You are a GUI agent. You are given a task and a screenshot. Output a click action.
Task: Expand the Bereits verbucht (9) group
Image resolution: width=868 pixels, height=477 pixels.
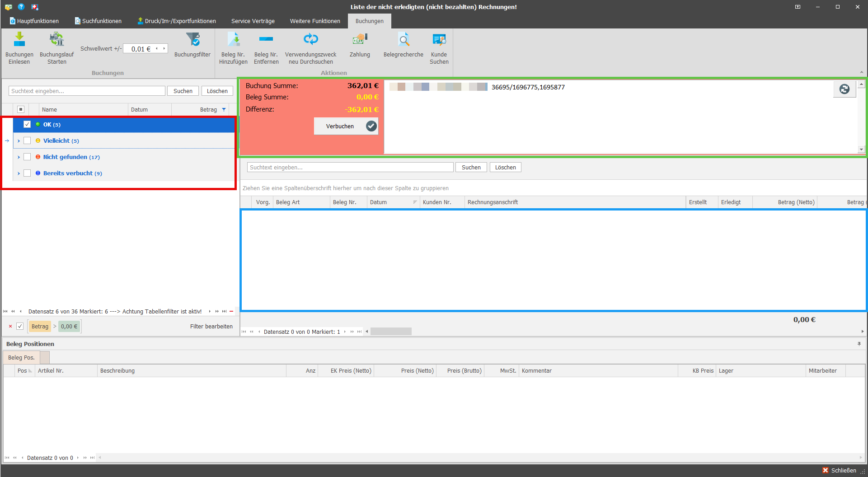tap(19, 173)
